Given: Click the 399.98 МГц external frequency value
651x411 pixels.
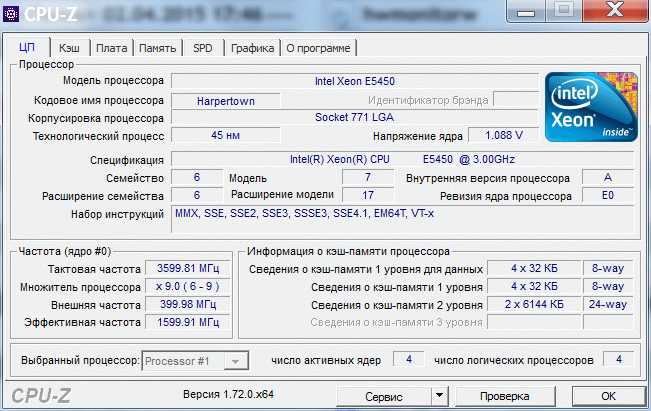Looking at the screenshot, I should click(188, 304).
